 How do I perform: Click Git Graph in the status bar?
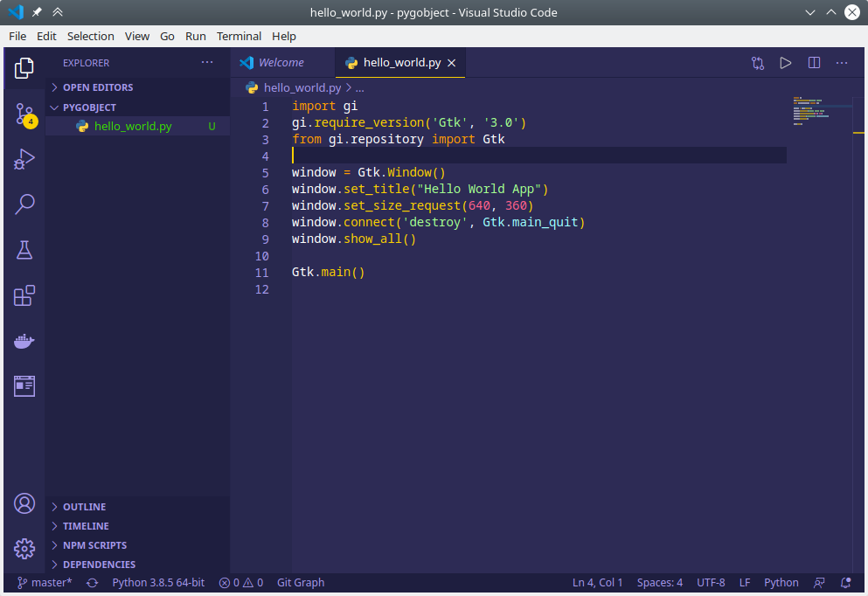(300, 582)
